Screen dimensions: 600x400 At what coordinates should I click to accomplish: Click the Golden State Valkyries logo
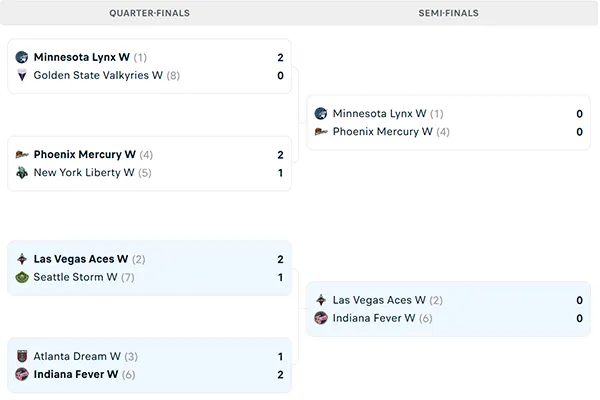tap(22, 75)
